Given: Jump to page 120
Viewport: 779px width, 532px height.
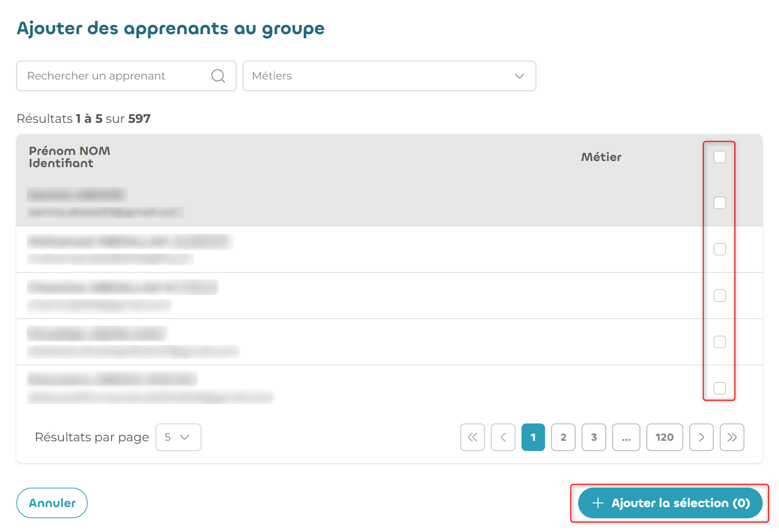Looking at the screenshot, I should tap(665, 437).
